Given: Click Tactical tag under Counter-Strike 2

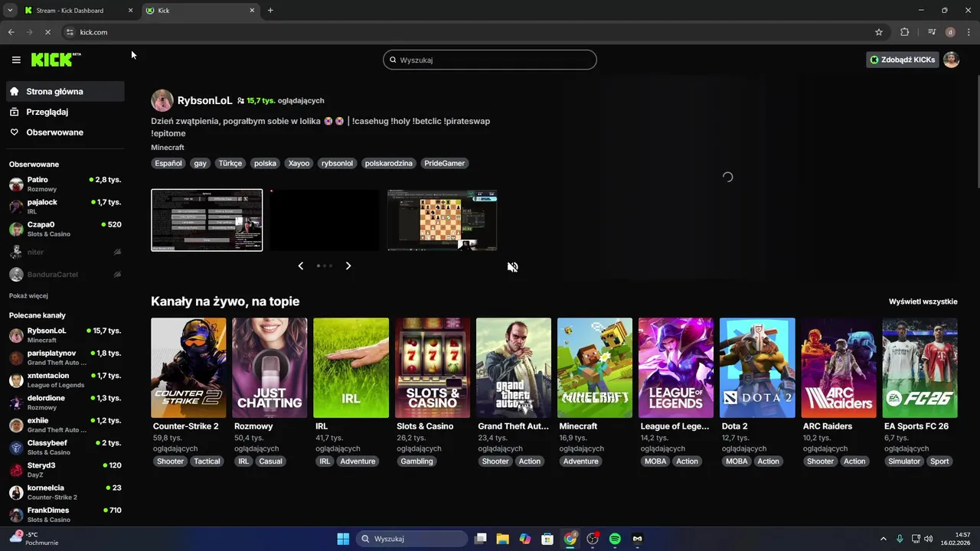Looking at the screenshot, I should [207, 461].
